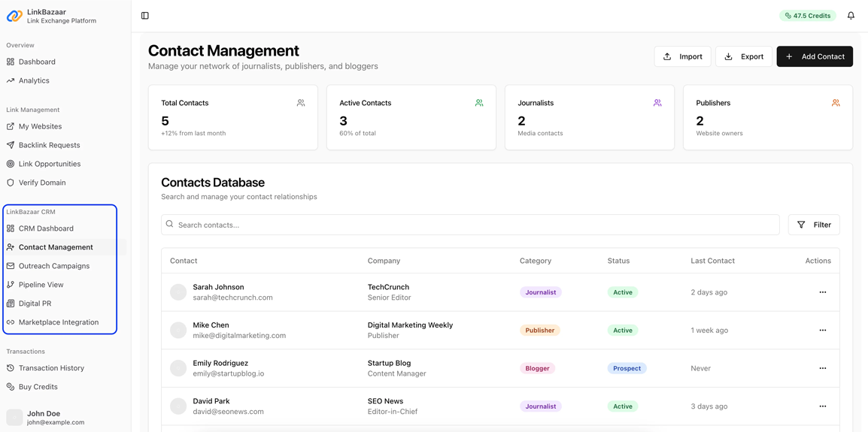Click the Export button

(743, 56)
